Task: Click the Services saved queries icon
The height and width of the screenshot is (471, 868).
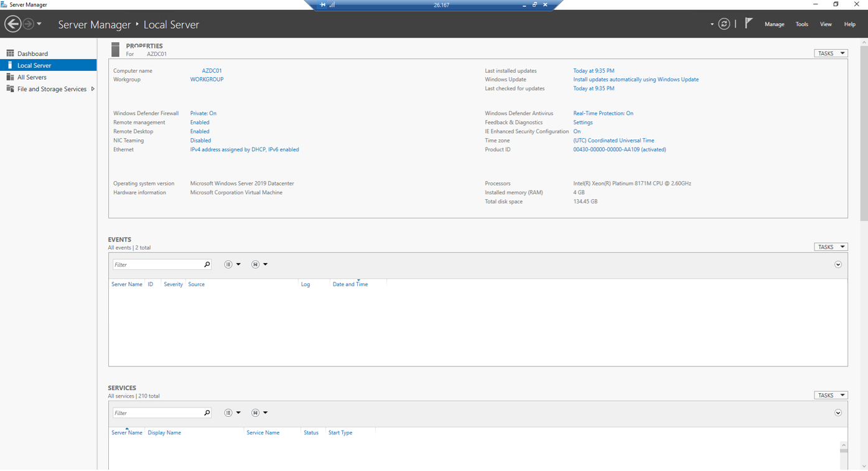Action: coord(255,413)
